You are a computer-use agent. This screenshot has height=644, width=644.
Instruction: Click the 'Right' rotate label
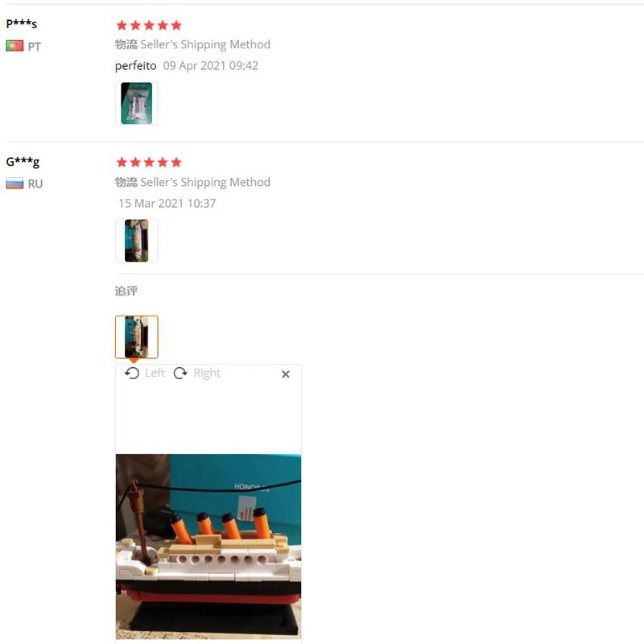207,373
